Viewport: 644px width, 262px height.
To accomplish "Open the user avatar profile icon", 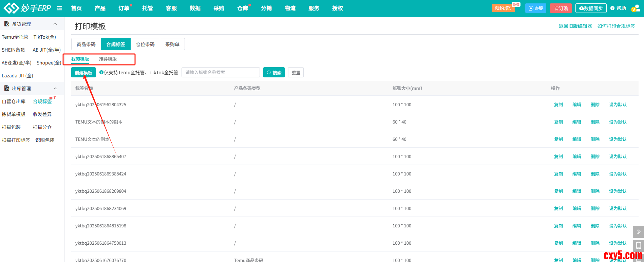I will 635,8.
